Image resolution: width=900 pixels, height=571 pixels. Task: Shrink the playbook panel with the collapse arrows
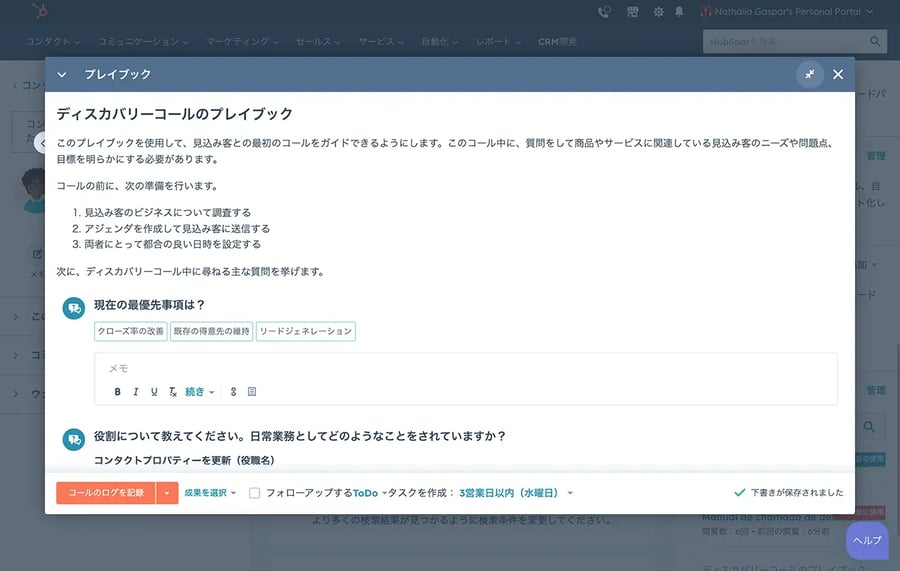click(809, 74)
